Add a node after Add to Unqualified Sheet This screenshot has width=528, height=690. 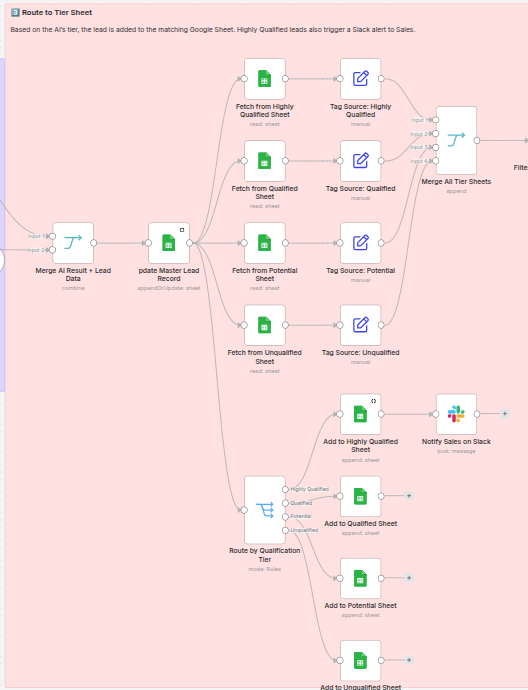(x=409, y=660)
